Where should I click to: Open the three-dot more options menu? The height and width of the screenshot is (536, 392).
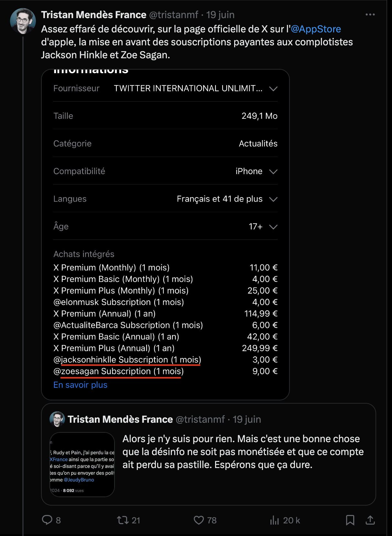[370, 15]
